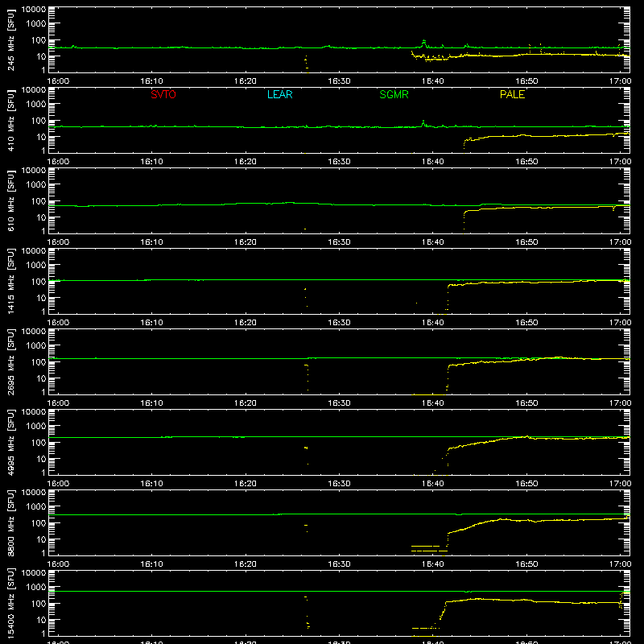Click the green SGMR station label
The width and height of the screenshot is (644, 644).
pos(394,94)
